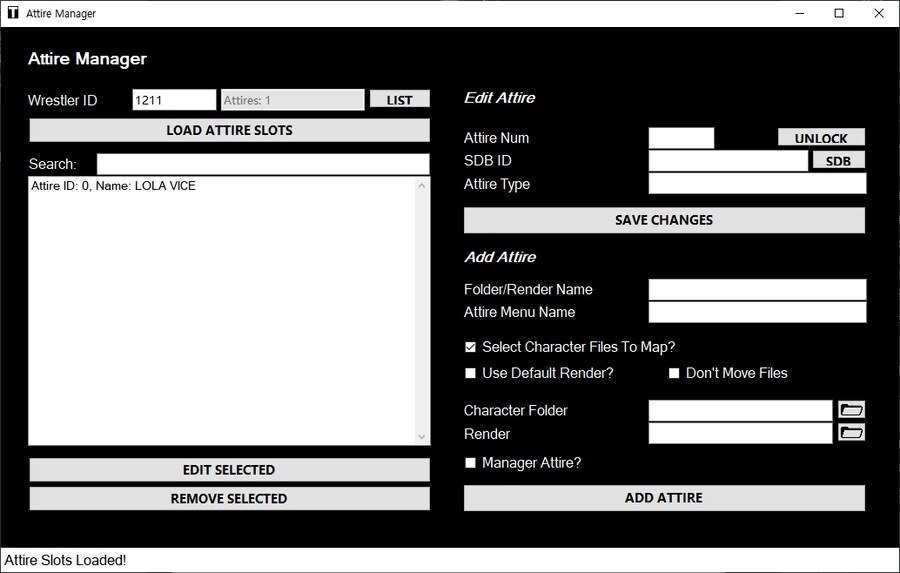Click SAVE CHANGES

664,220
